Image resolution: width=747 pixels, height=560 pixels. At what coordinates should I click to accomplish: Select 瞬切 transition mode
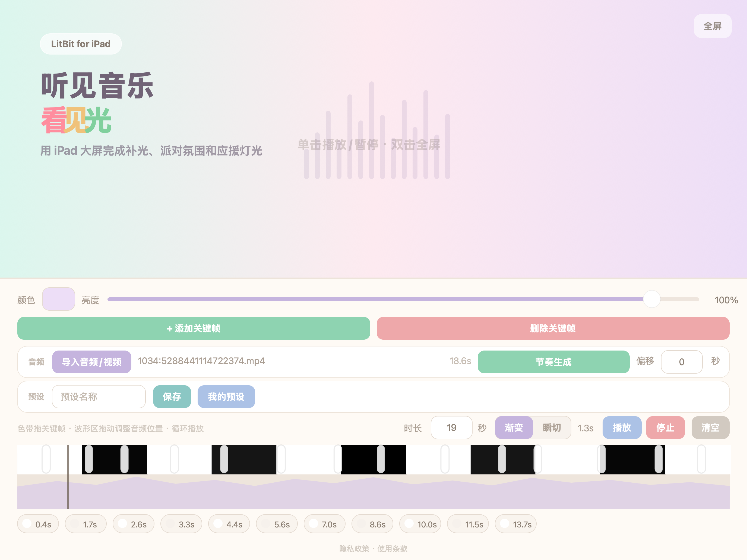tap(552, 428)
